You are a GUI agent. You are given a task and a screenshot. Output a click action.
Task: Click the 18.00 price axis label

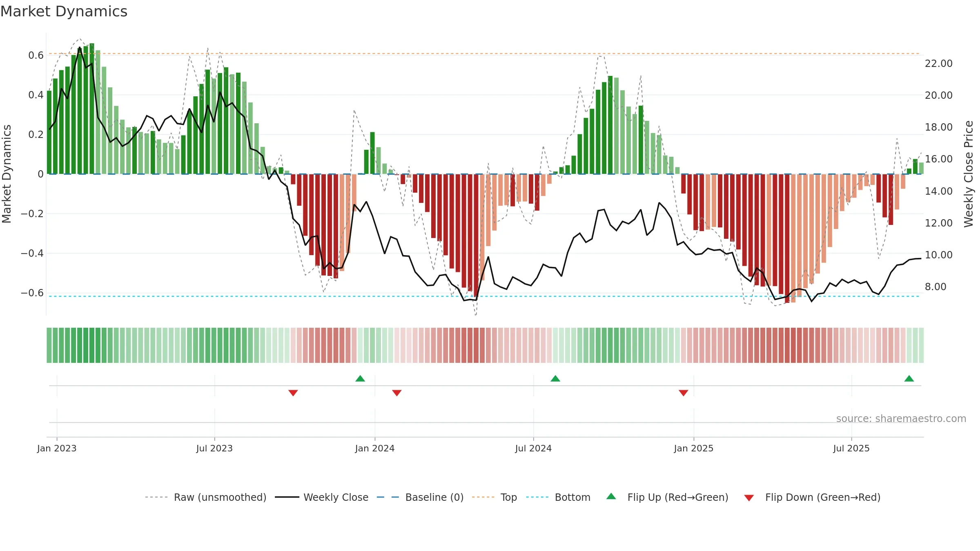coord(939,127)
